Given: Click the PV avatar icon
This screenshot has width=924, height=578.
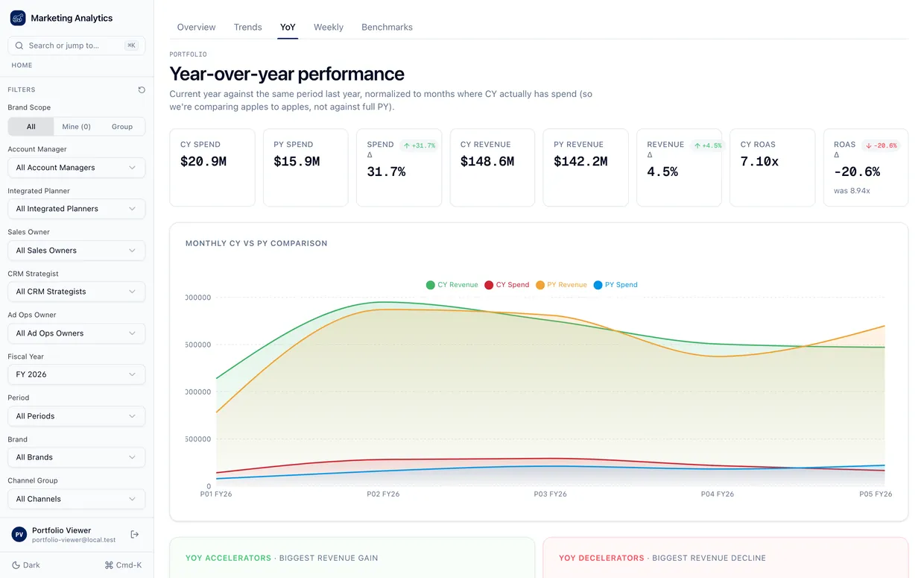Looking at the screenshot, I should (19, 535).
